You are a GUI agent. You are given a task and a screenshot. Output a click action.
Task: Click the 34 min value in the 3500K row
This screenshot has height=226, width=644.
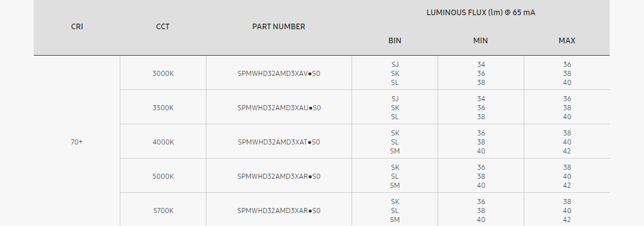pyautogui.click(x=481, y=98)
